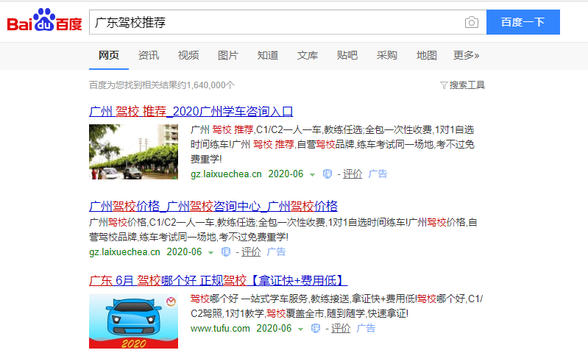Click the 保 badge for 广州驾校价格 result
This screenshot has width=588, height=364.
click(x=226, y=252)
